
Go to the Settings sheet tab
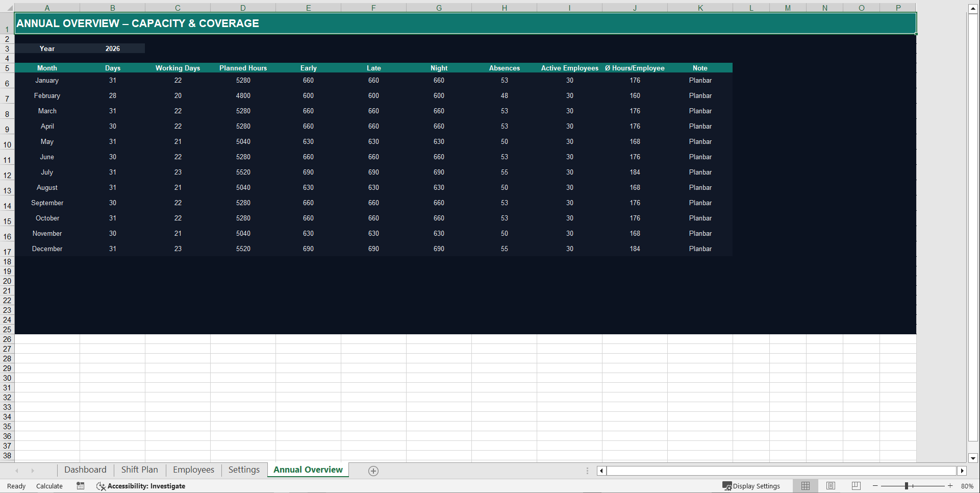pos(244,470)
